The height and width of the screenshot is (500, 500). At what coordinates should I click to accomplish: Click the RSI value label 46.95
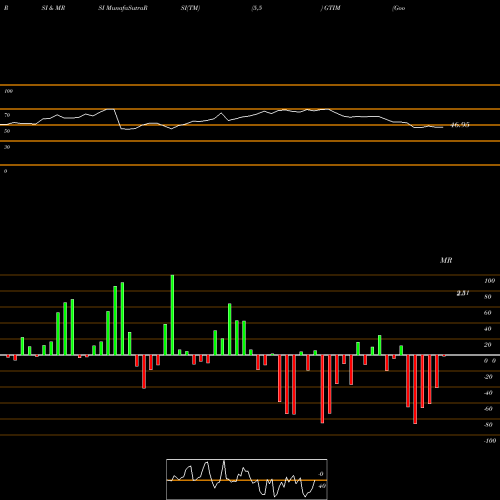coord(460,125)
